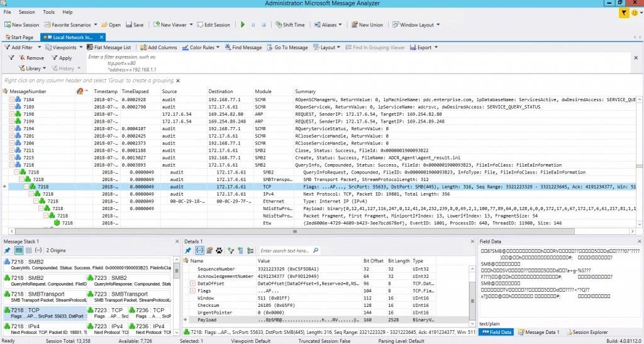Click the Remove filter button
The width and height of the screenshot is (644, 344).
(x=31, y=58)
